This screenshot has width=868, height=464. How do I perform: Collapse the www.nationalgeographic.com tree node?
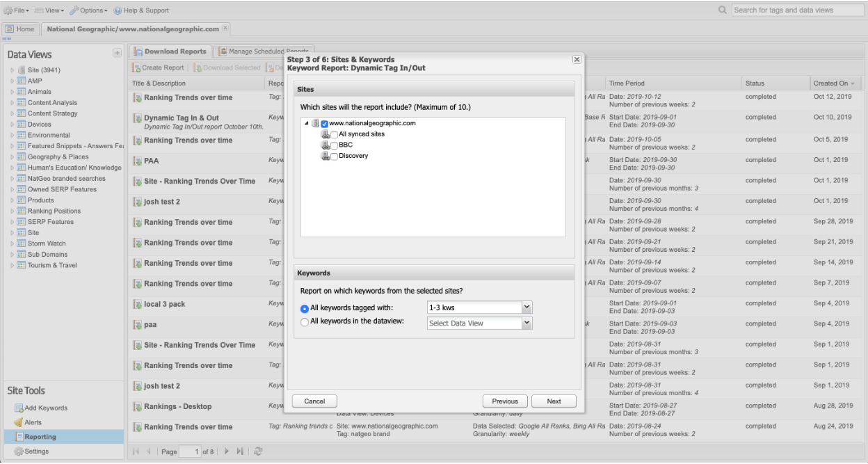[307, 123]
